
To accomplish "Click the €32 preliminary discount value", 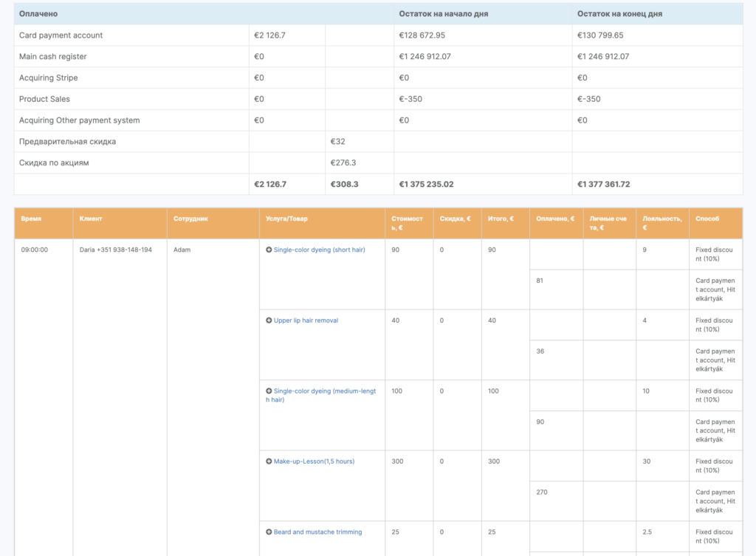I will pyautogui.click(x=337, y=141).
